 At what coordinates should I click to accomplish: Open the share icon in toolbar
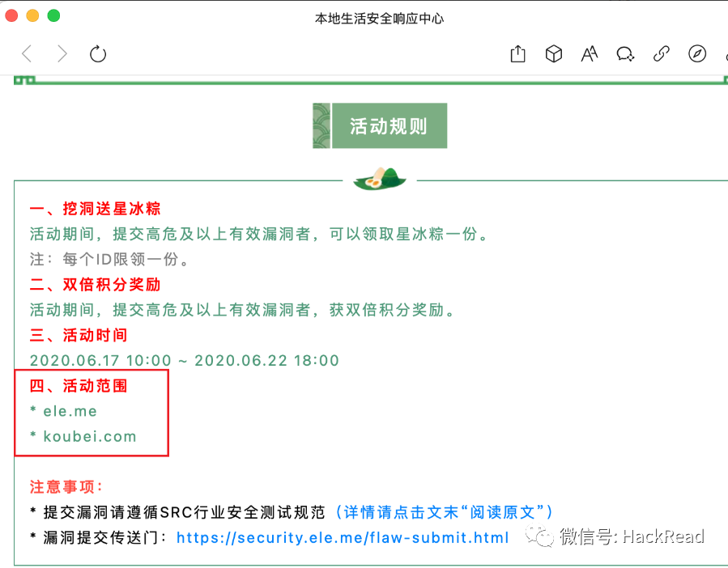coord(517,54)
